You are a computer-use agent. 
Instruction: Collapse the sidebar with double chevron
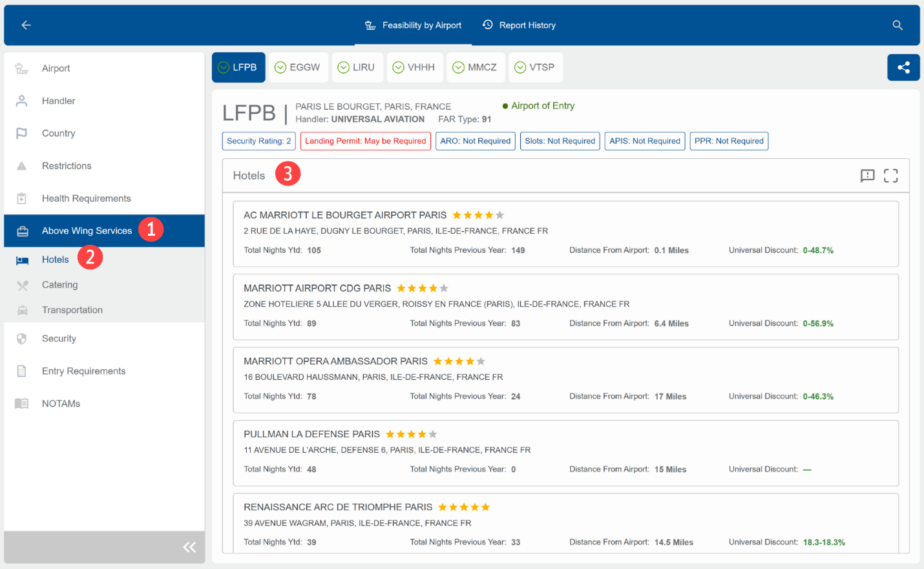pos(189,548)
